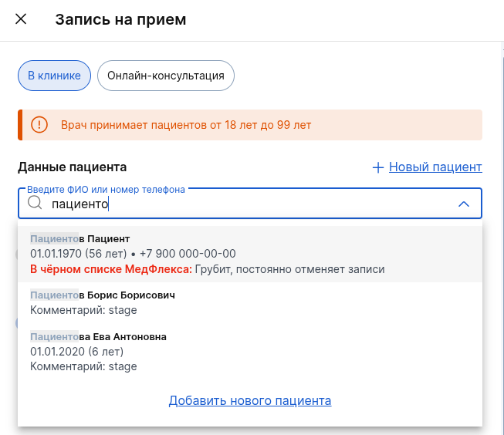Choose patient Пациентов Пациент from list

[250, 254]
